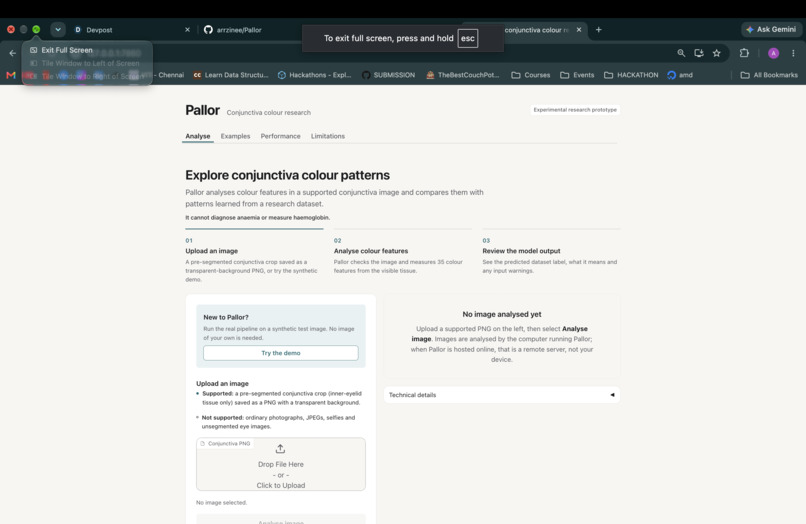Open the Limitations tab

click(328, 136)
